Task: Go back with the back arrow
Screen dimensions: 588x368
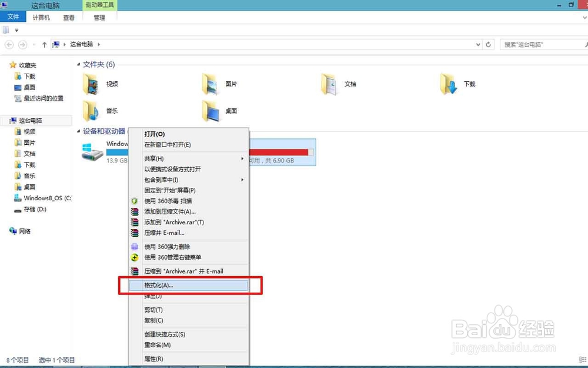Action: tap(9, 45)
